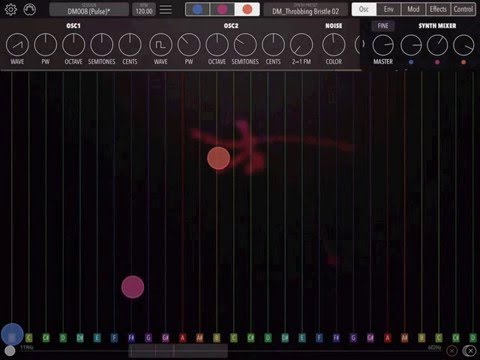480x360 pixels.
Task: Open the session selector DM008 (Pulse)
Action: coord(89,10)
